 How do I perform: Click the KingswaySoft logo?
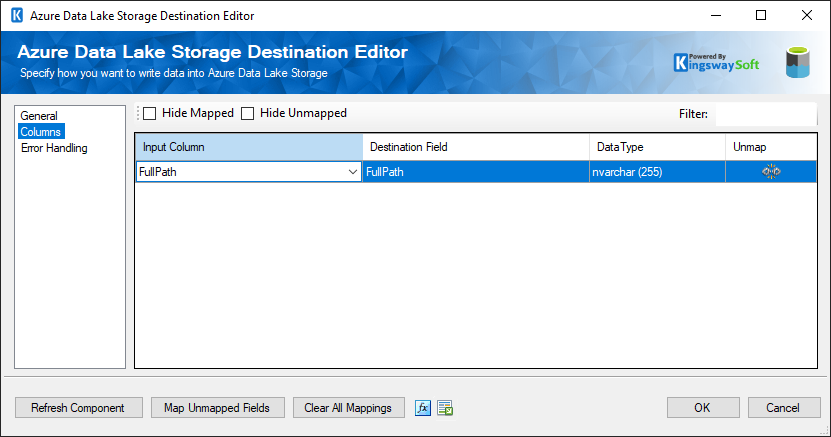716,63
